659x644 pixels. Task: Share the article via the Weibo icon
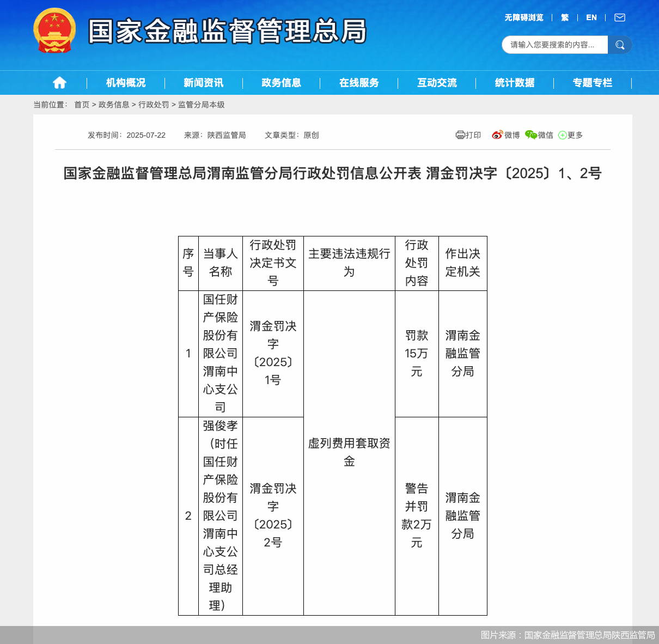[497, 135]
